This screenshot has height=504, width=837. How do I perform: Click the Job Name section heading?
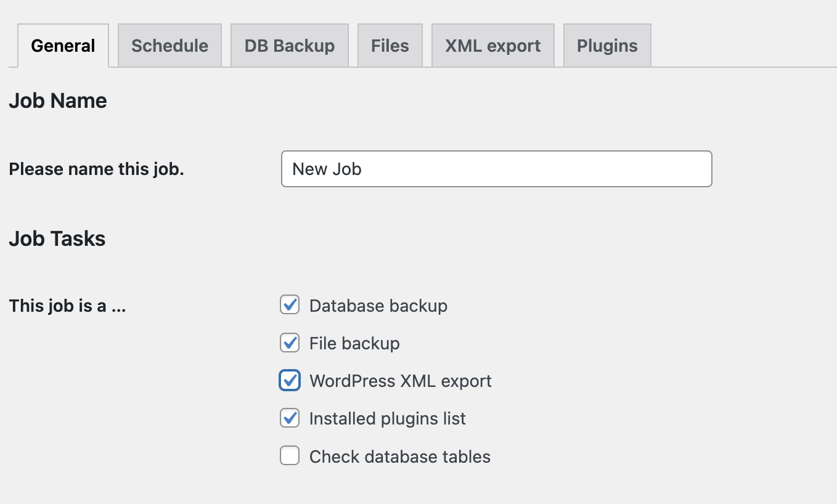point(57,100)
